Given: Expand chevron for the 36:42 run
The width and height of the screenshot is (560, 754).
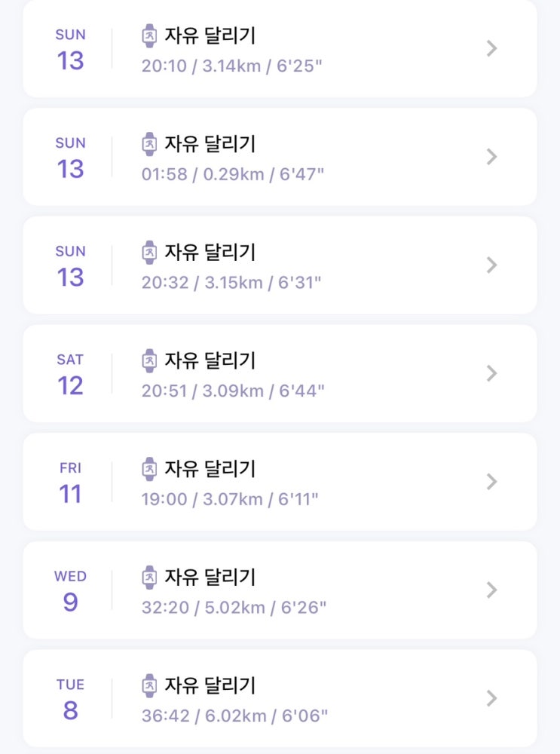Looking at the screenshot, I should click(491, 699).
